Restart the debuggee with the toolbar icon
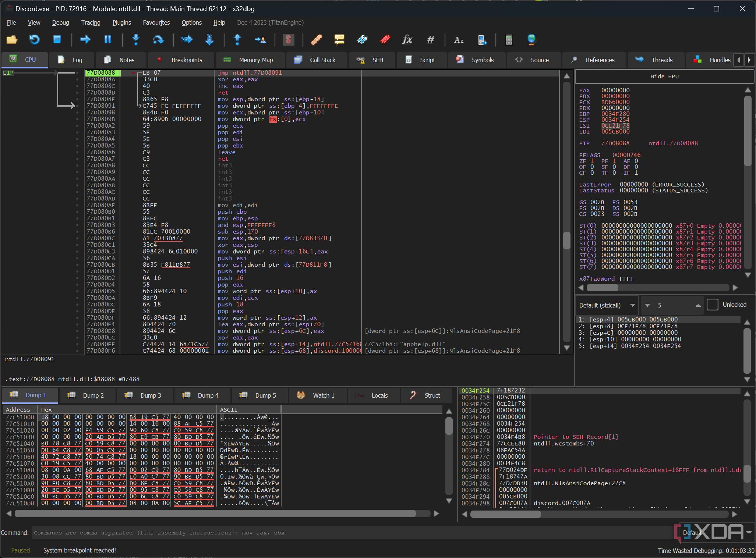756x558 pixels. tap(34, 39)
